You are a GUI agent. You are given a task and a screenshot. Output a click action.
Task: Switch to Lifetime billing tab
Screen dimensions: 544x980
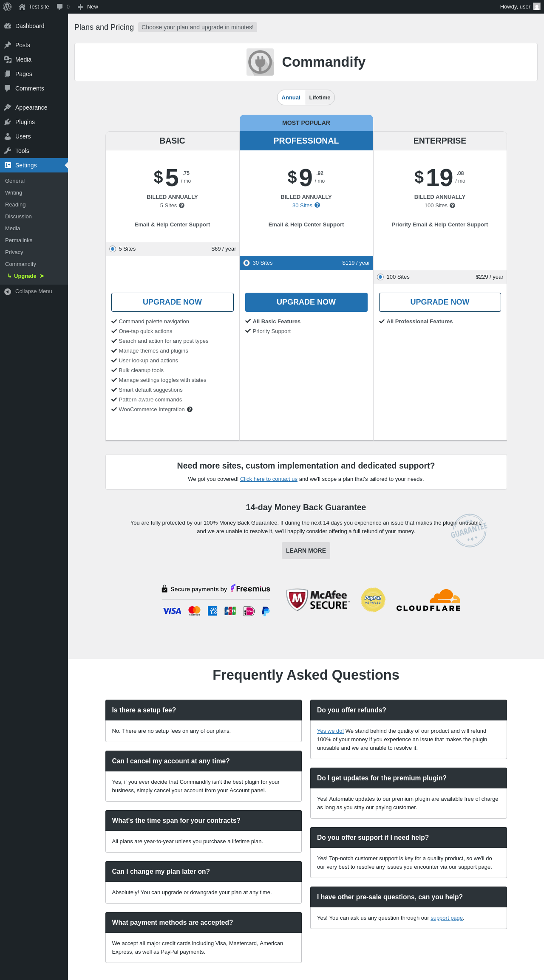click(x=320, y=98)
